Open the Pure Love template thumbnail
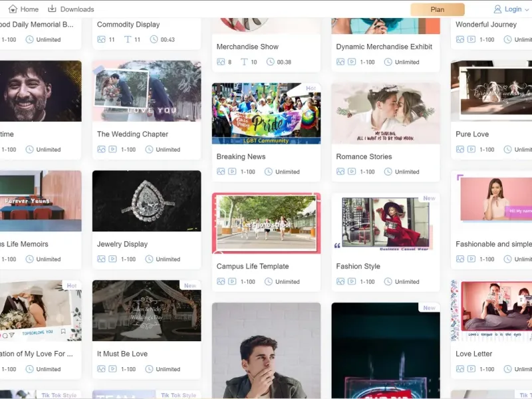532x399 pixels. tap(491, 91)
